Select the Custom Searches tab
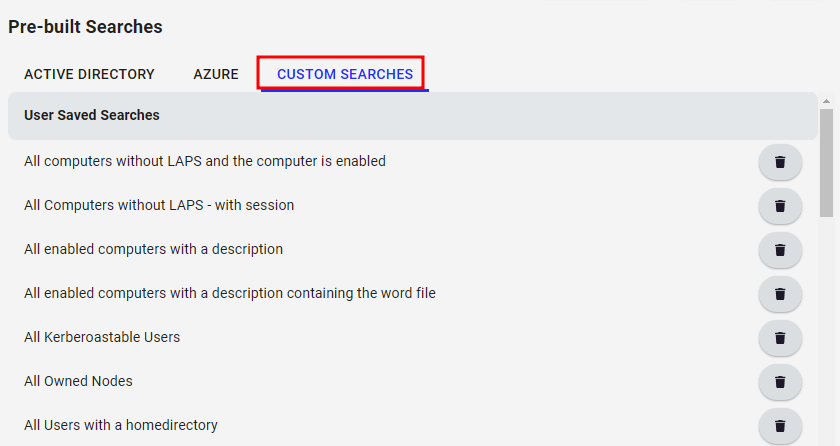This screenshot has height=446, width=840. tap(344, 74)
